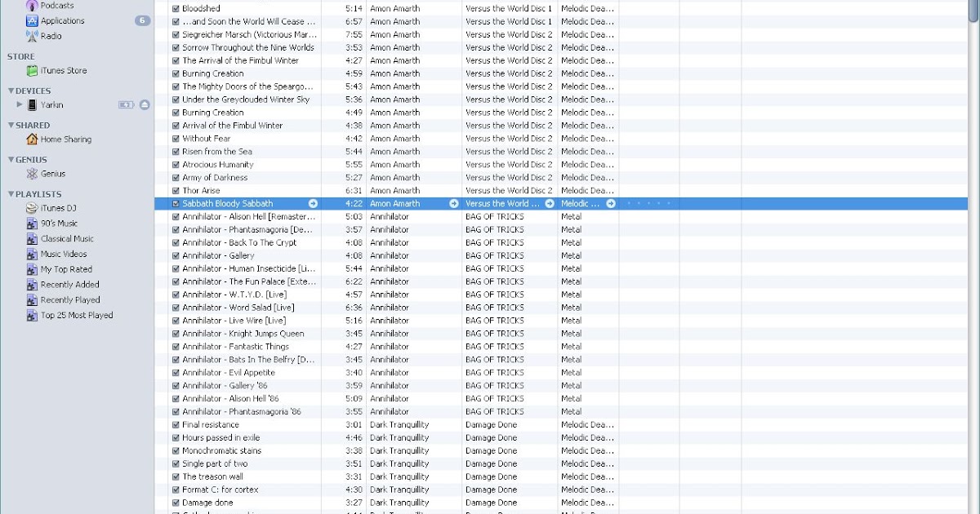Image resolution: width=980 pixels, height=514 pixels.
Task: Uncheck the Bloodshed track checkbox
Action: coord(176,9)
